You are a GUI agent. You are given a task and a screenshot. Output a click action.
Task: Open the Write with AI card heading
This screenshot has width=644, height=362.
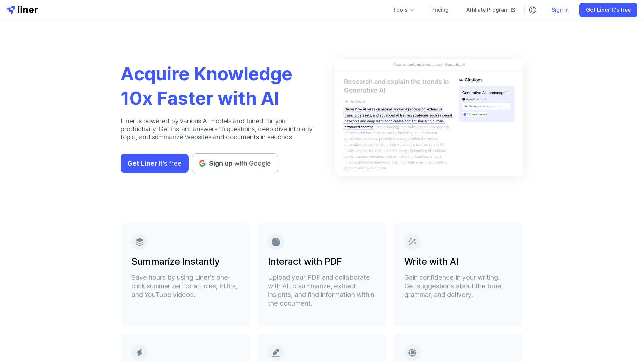431,261
